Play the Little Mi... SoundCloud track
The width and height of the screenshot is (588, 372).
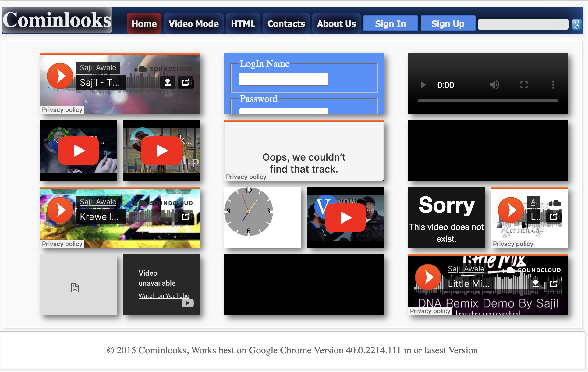tap(428, 277)
